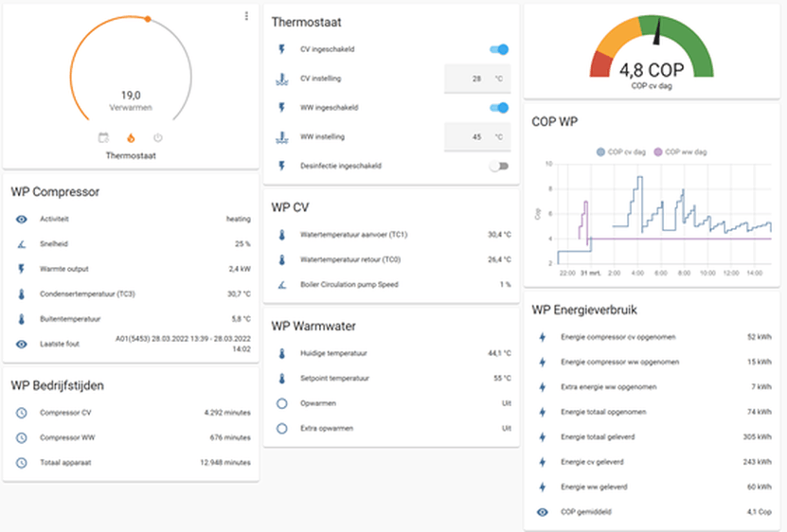Click the orange thermostat dial handle

(148, 19)
